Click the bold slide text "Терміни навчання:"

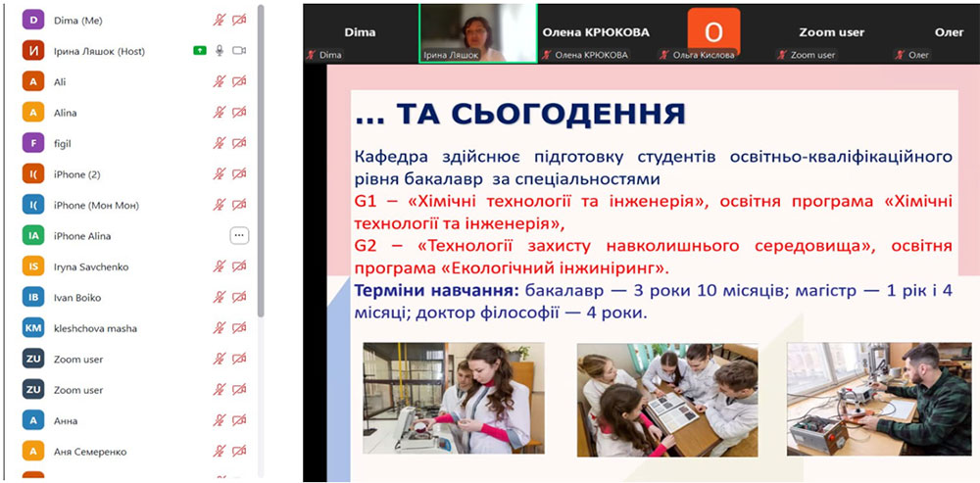pyautogui.click(x=437, y=291)
